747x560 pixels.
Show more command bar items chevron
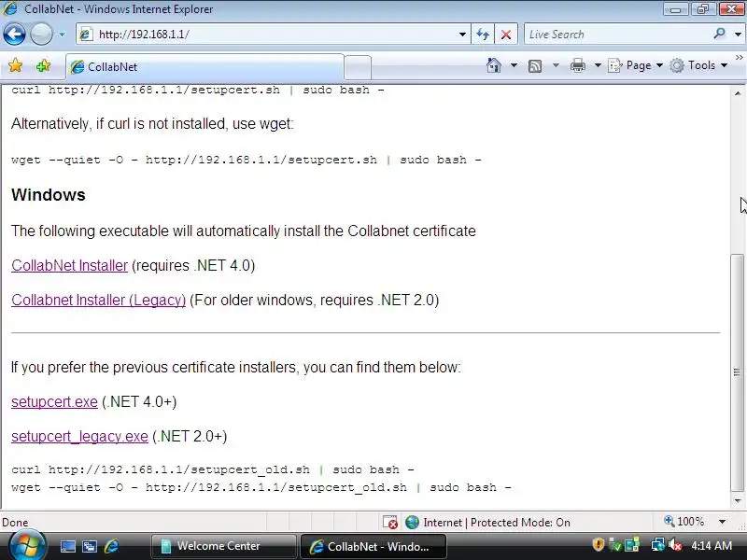[740, 58]
